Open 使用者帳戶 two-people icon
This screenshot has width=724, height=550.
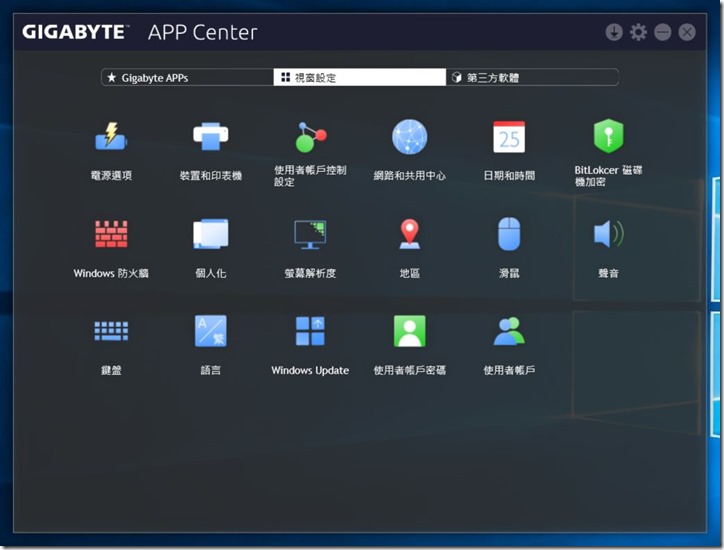(x=509, y=331)
